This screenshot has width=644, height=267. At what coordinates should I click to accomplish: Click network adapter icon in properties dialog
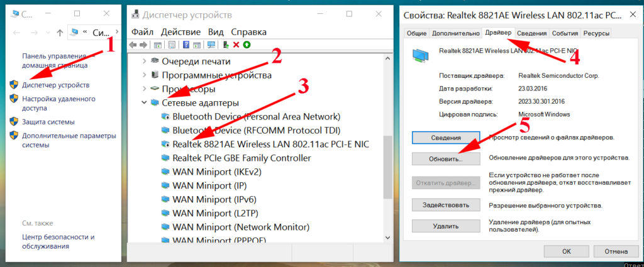pyautogui.click(x=420, y=55)
